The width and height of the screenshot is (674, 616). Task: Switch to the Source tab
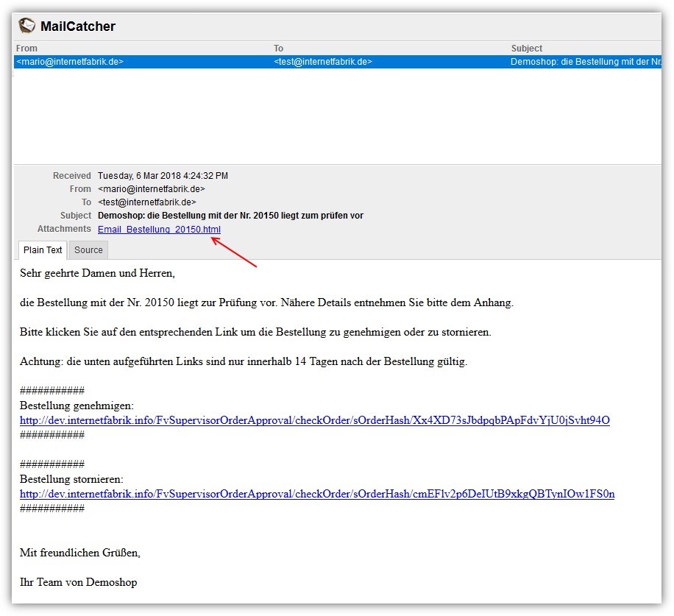pos(88,250)
